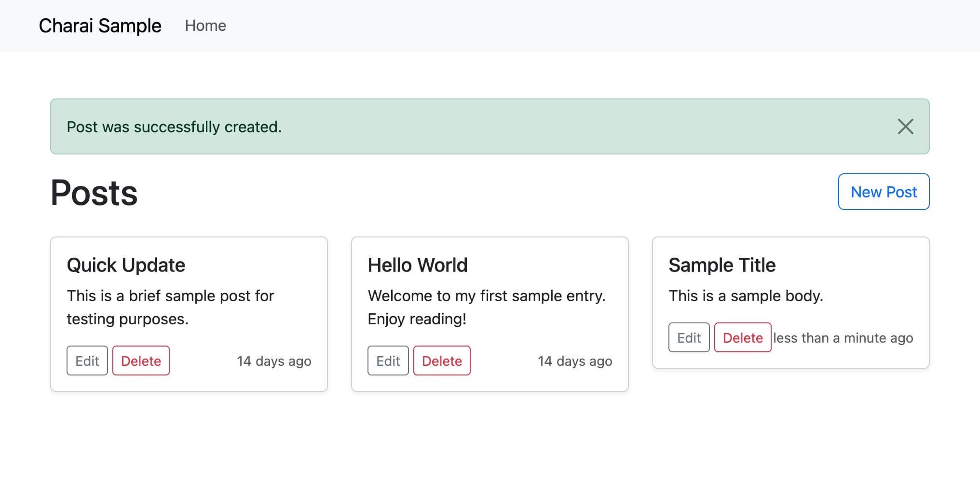Edit the Sample Title post
The width and height of the screenshot is (980, 486).
click(x=689, y=337)
